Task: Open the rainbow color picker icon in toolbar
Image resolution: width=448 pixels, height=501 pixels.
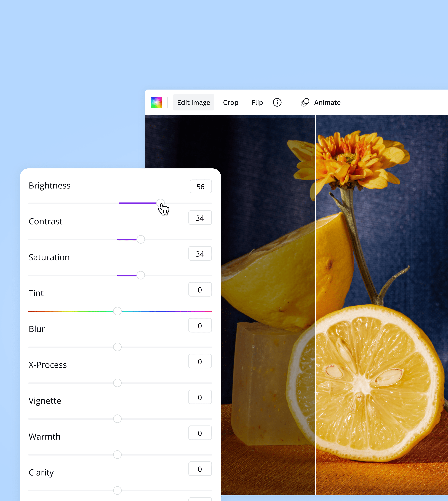Action: pos(157,103)
